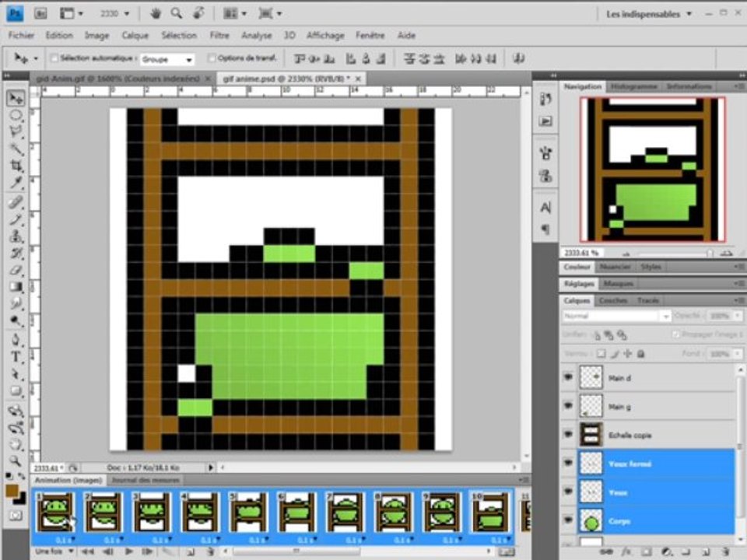Select the Eyedropper tool
Image resolution: width=747 pixels, height=560 pixels.
click(16, 183)
